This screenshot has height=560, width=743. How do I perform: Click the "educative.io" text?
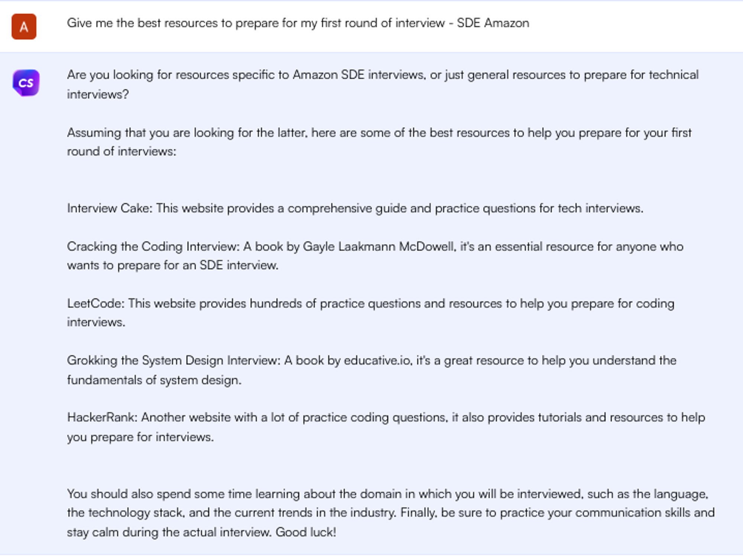tap(377, 360)
